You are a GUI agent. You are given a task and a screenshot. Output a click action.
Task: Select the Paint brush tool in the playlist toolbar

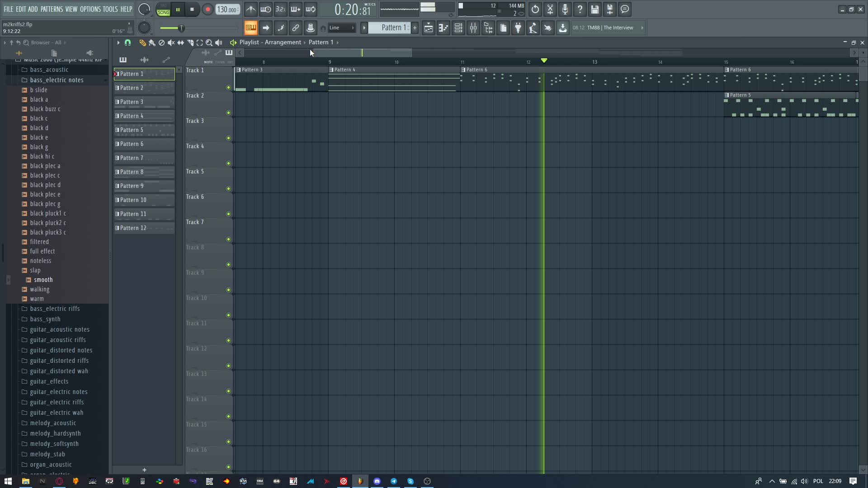pyautogui.click(x=152, y=42)
